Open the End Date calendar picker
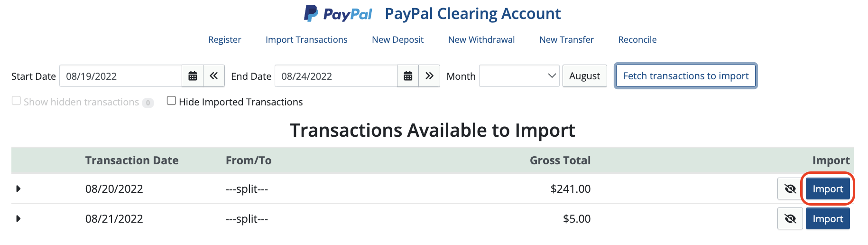 (408, 76)
